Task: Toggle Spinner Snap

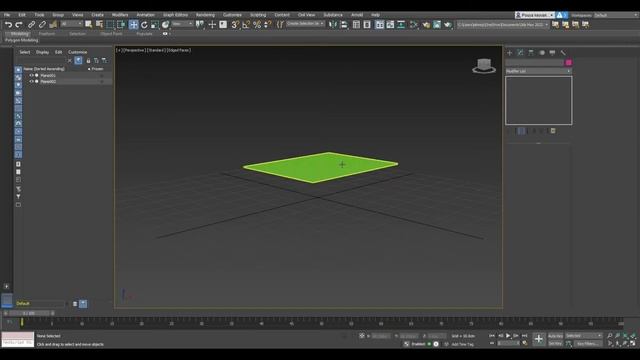Action: pos(267,24)
